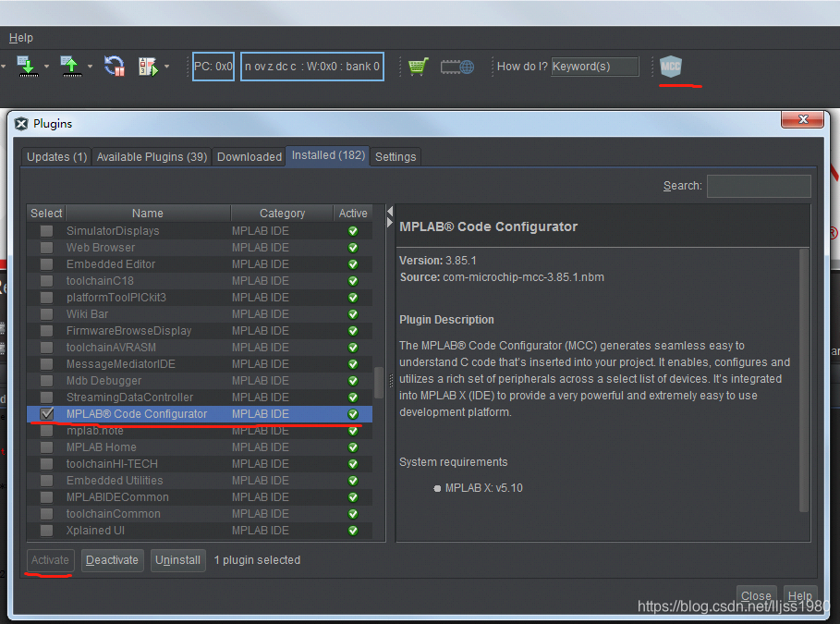This screenshot has width=840, height=624.
Task: Click the plugin description panel scrollbar
Action: click(x=804, y=380)
